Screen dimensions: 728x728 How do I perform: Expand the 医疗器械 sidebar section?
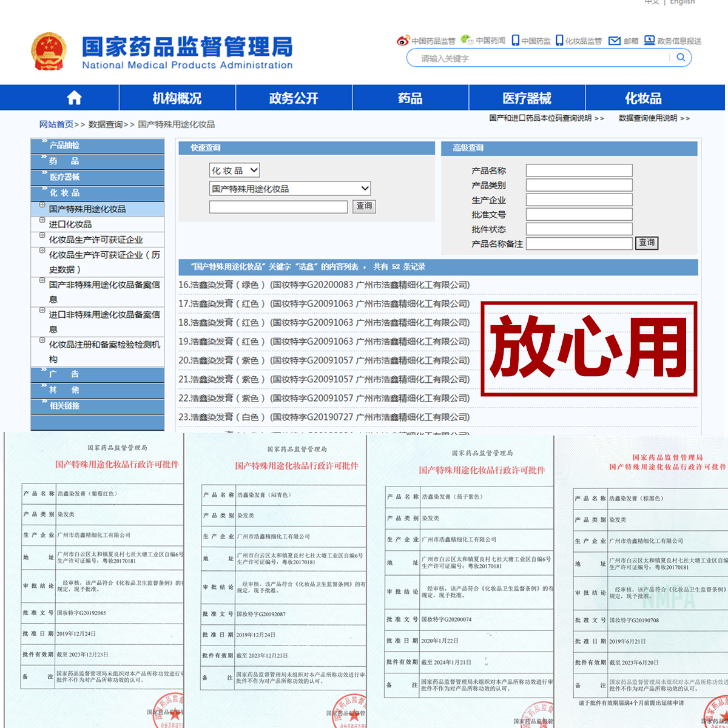tap(98, 177)
